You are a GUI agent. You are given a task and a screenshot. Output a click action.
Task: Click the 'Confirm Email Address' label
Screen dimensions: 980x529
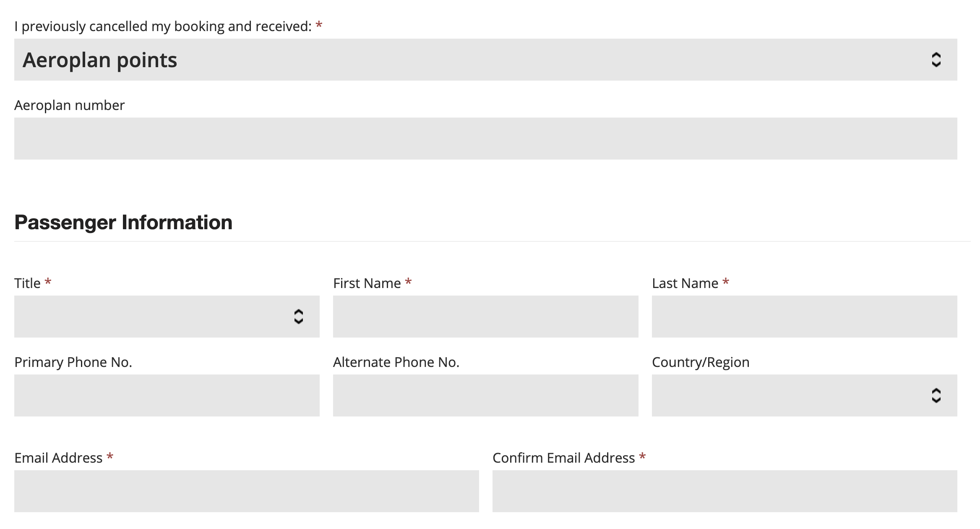563,458
